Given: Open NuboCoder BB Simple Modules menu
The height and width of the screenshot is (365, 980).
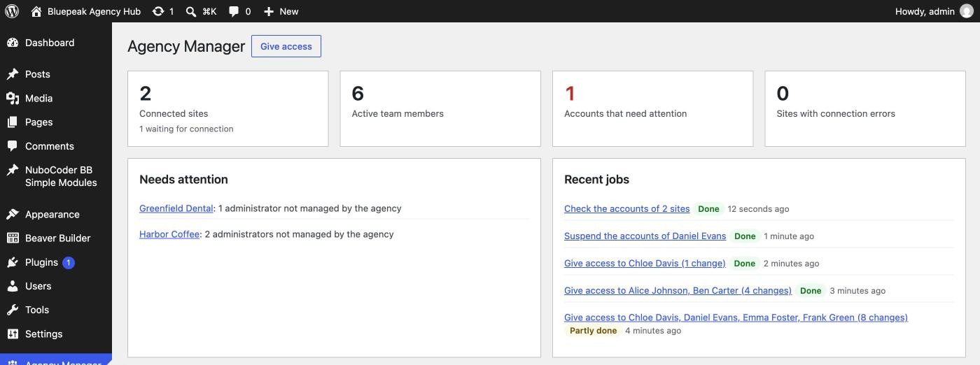Looking at the screenshot, I should pyautogui.click(x=56, y=176).
